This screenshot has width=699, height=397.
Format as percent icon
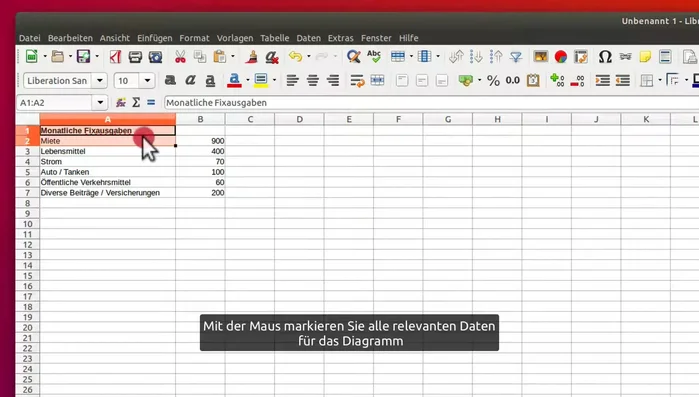tap(493, 81)
